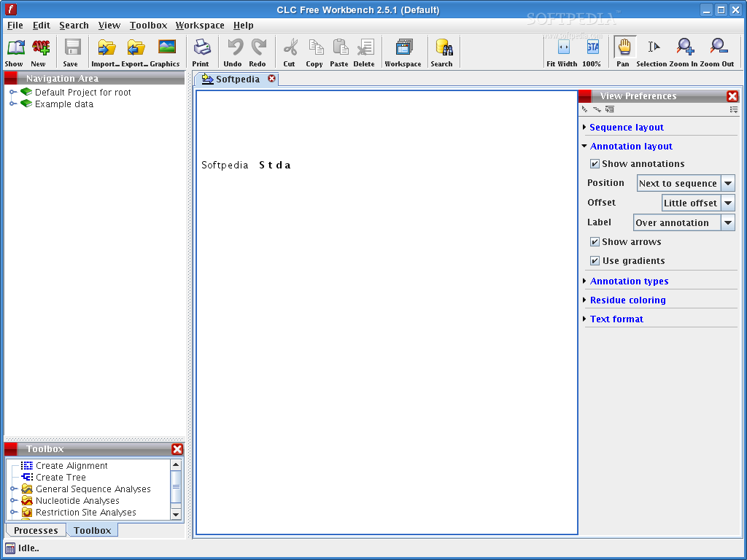The height and width of the screenshot is (560, 747).
Task: Toggle Show arrows checkbox
Action: [x=595, y=242]
